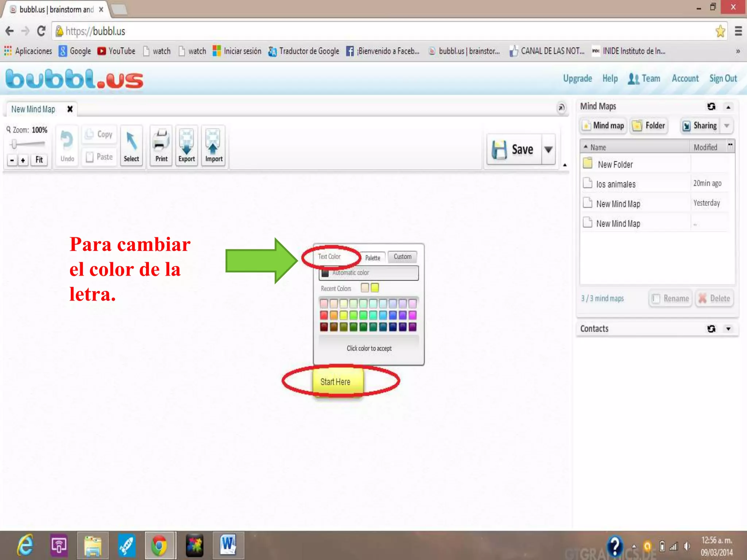Refresh the Mind Maps panel
The height and width of the screenshot is (560, 747).
click(711, 106)
